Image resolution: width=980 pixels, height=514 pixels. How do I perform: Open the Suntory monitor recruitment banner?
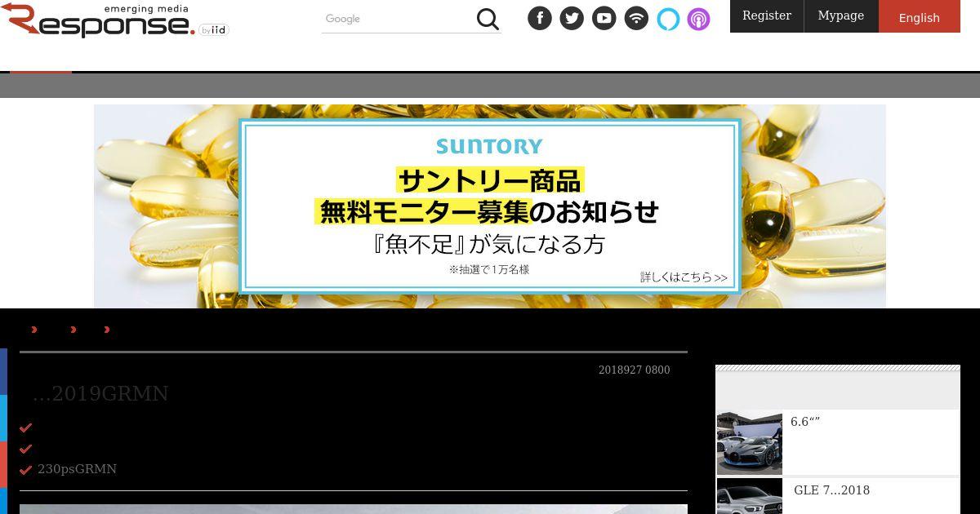490,206
